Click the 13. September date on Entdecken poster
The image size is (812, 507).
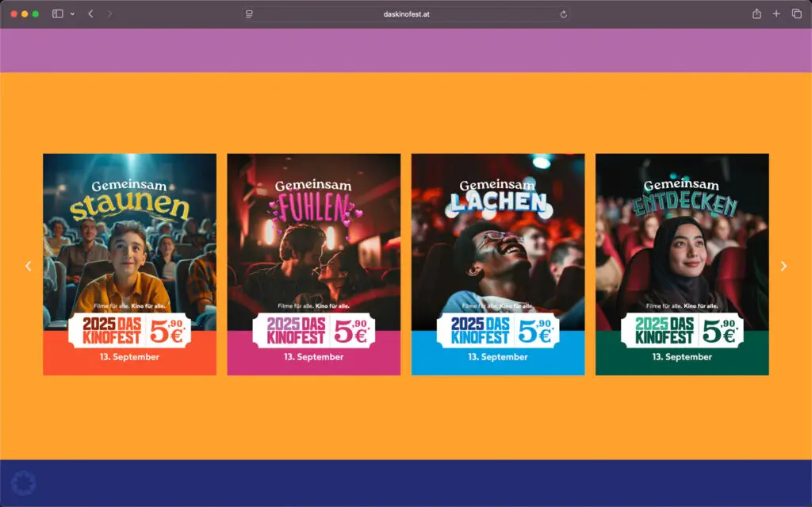tap(684, 357)
